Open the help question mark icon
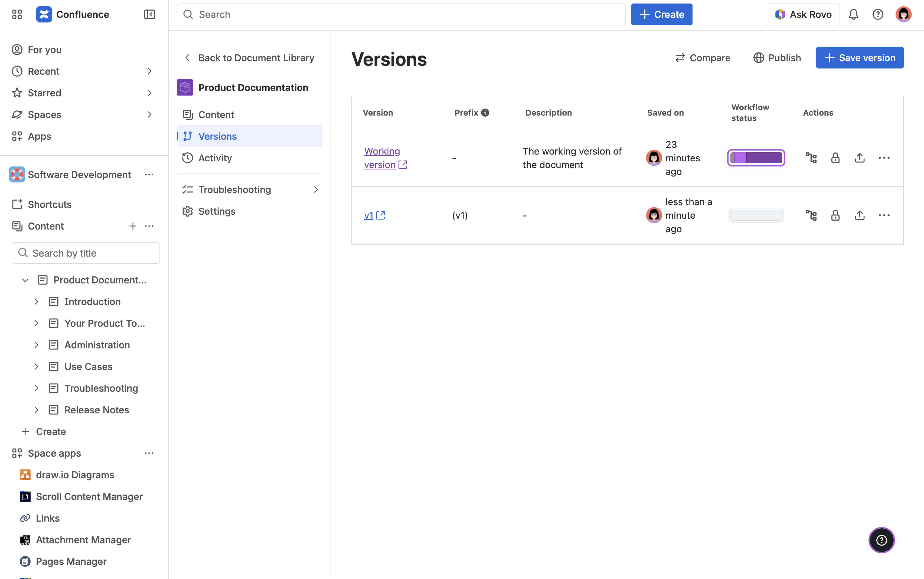Image resolution: width=924 pixels, height=579 pixels. pyautogui.click(x=878, y=14)
